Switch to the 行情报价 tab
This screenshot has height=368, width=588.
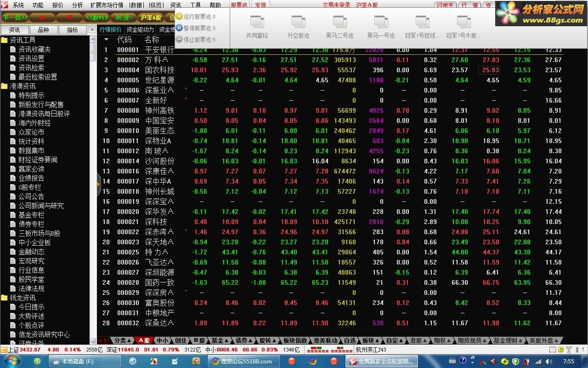pos(110,30)
